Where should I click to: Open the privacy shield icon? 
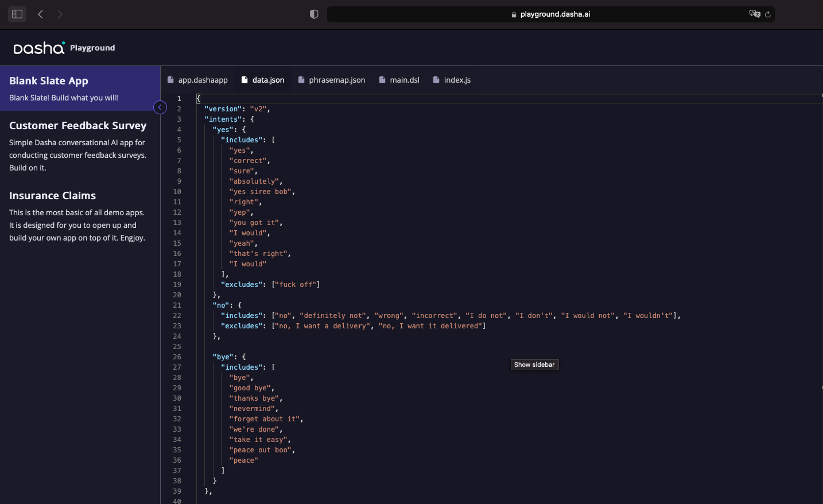(x=314, y=14)
